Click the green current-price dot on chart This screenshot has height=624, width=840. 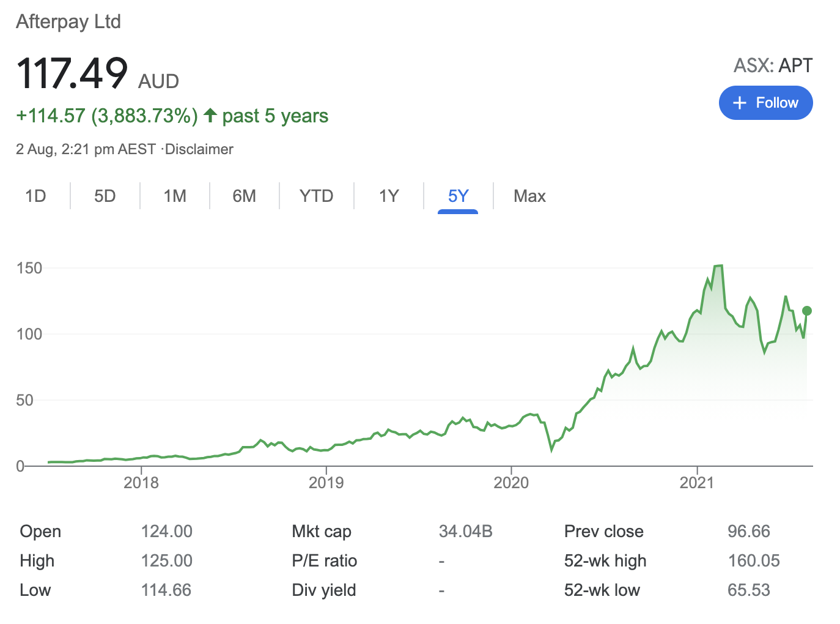tap(807, 311)
